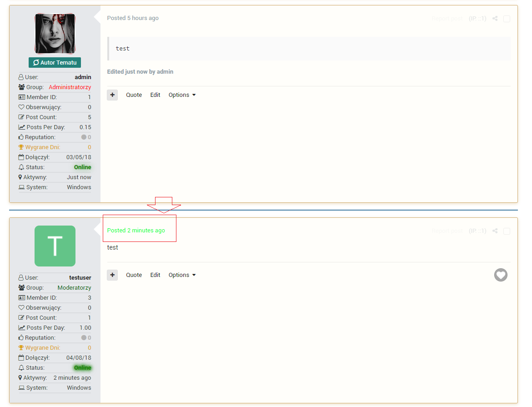This screenshot has width=532, height=407.
Task: Click ID card icon beside admin's Member ID
Action: [x=22, y=97]
